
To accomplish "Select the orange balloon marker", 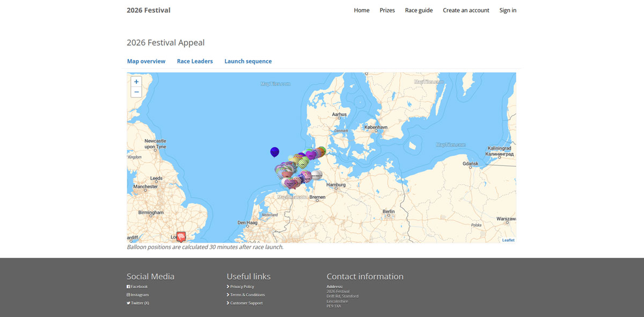I will pyautogui.click(x=320, y=151).
